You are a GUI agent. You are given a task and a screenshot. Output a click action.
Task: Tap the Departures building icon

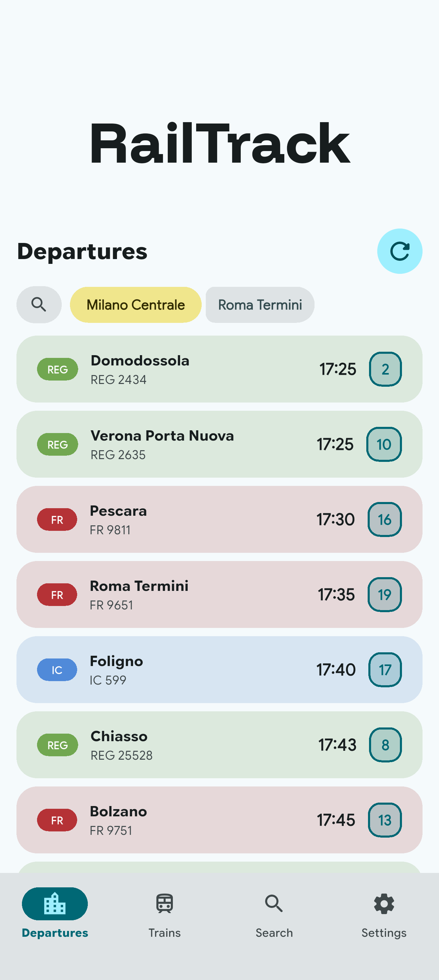pyautogui.click(x=55, y=903)
